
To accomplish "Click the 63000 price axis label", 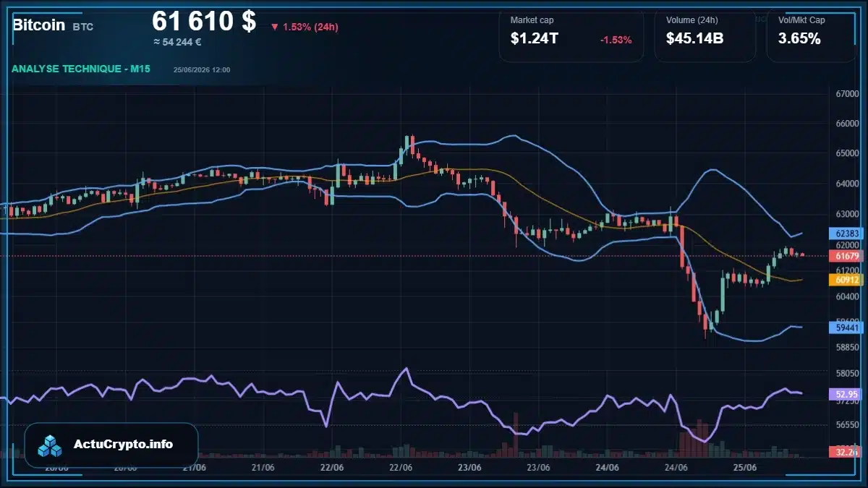I will click(846, 214).
